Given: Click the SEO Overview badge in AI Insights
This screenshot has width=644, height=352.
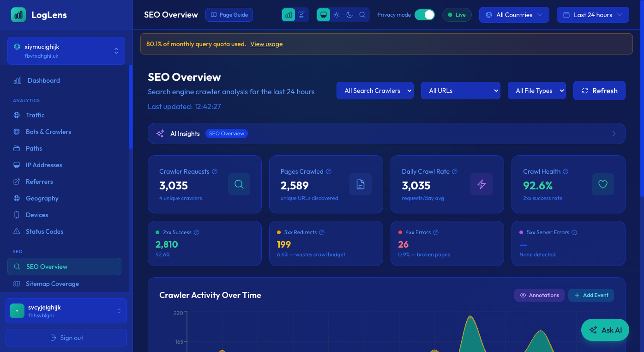Looking at the screenshot, I should [x=227, y=134].
